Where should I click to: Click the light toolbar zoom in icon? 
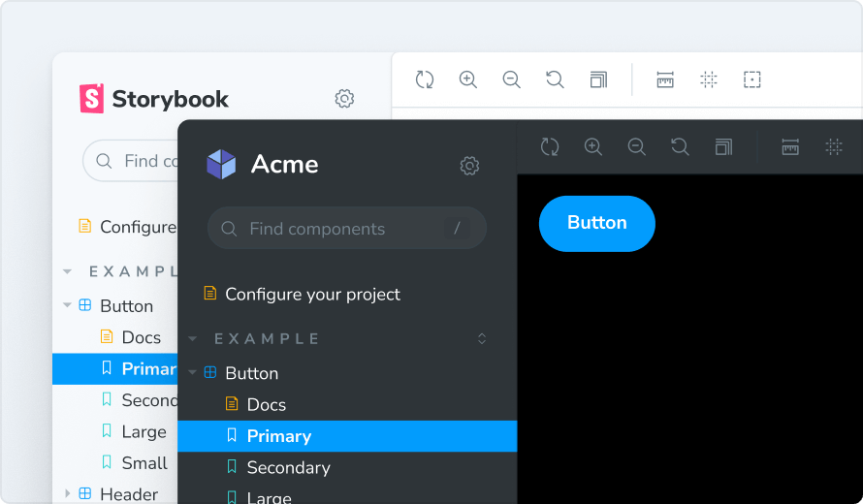[x=468, y=79]
